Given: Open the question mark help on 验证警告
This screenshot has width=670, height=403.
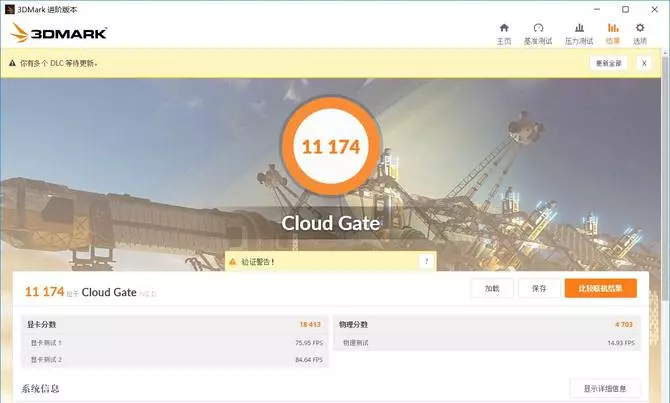Looking at the screenshot, I should pyautogui.click(x=426, y=262).
